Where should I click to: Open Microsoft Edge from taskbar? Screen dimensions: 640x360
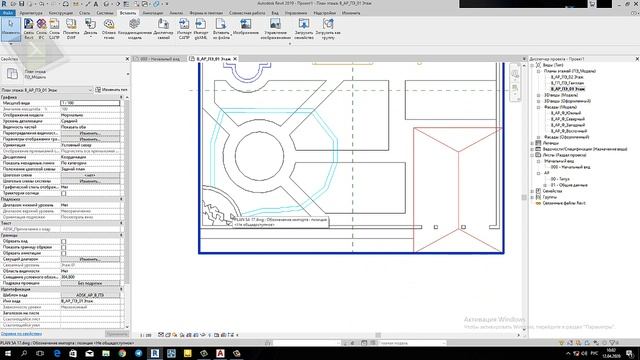point(57,353)
